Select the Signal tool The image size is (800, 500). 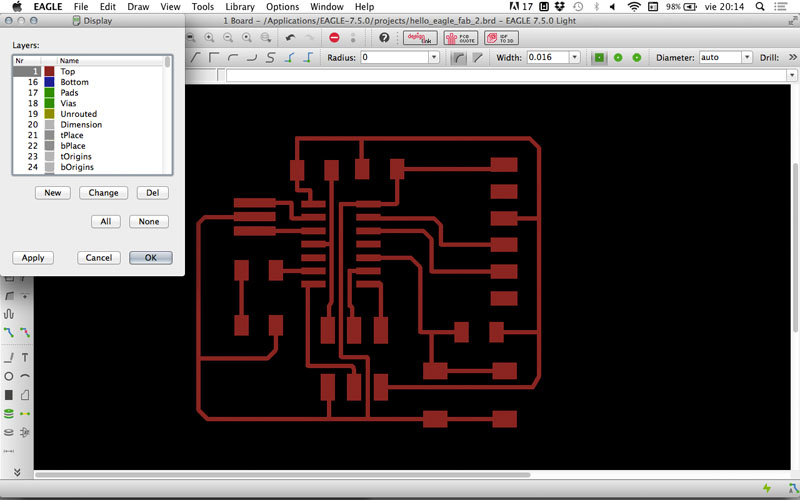click(x=25, y=414)
